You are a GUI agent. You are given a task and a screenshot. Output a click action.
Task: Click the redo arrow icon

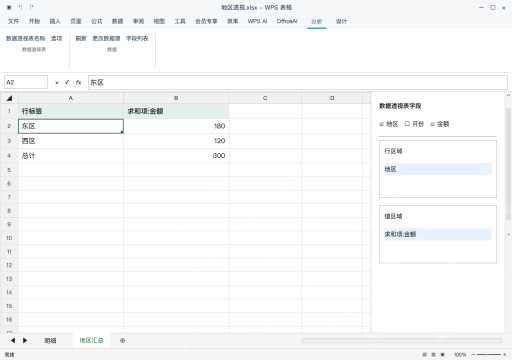coord(31,7)
